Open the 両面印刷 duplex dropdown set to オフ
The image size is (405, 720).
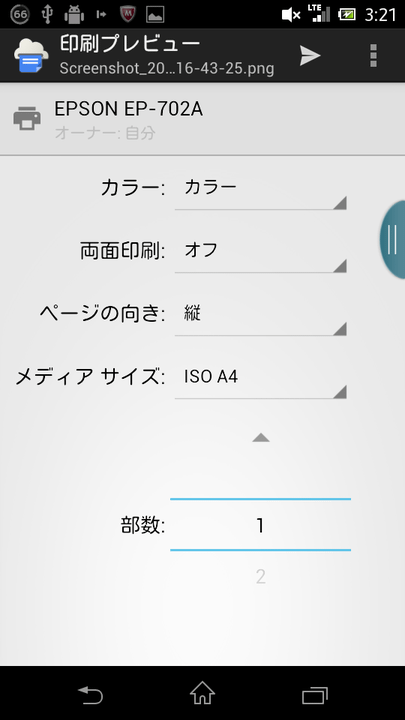tap(260, 254)
